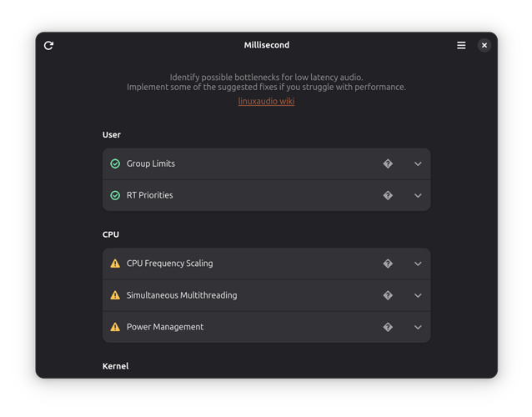Click the help icon for Power Management
Viewport: 532px width, 417px height.
pos(388,327)
